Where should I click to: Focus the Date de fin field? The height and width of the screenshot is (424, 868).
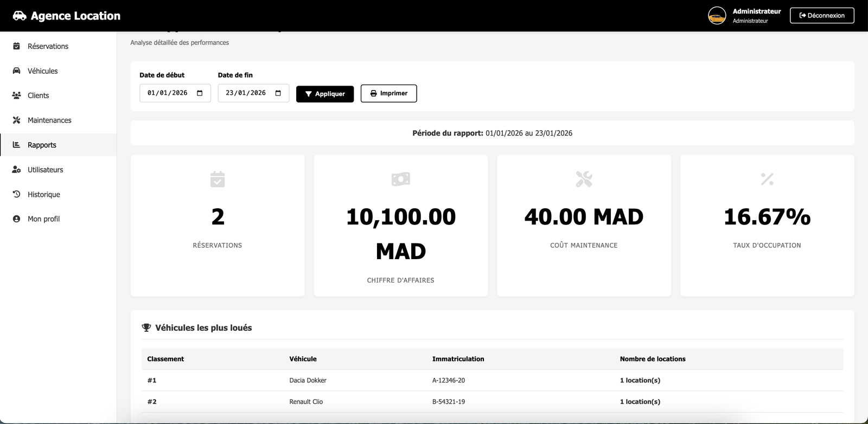click(253, 93)
